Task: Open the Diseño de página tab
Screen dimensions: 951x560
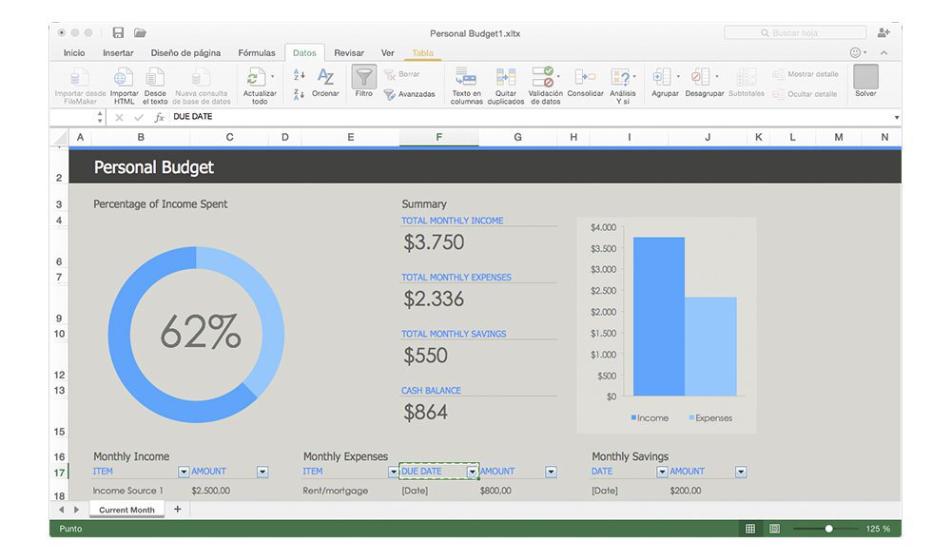Action: click(185, 52)
